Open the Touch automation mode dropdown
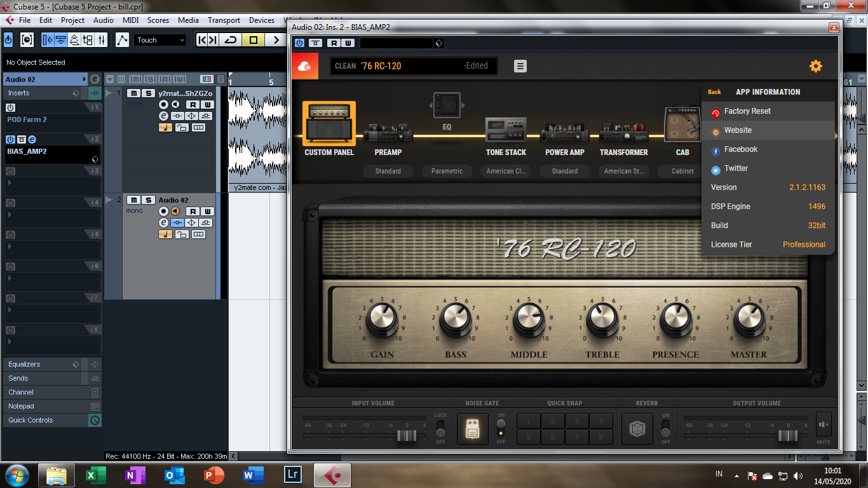Image resolution: width=868 pixels, height=488 pixels. coord(160,40)
